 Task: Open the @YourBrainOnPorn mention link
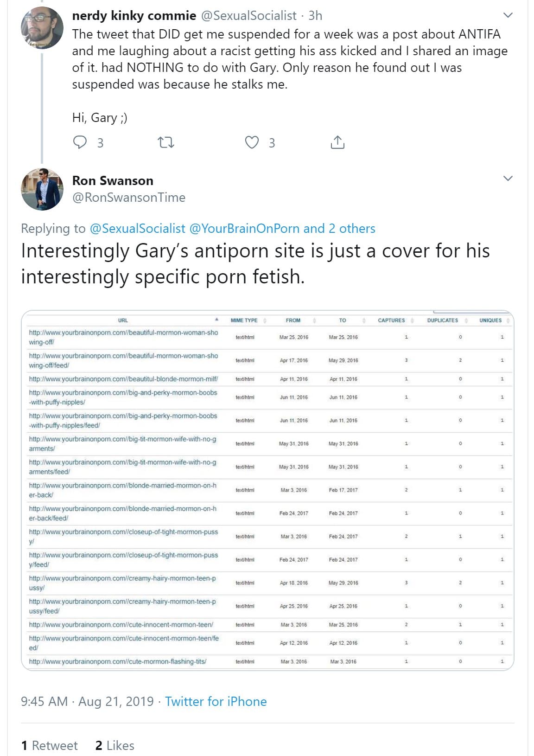244,228
